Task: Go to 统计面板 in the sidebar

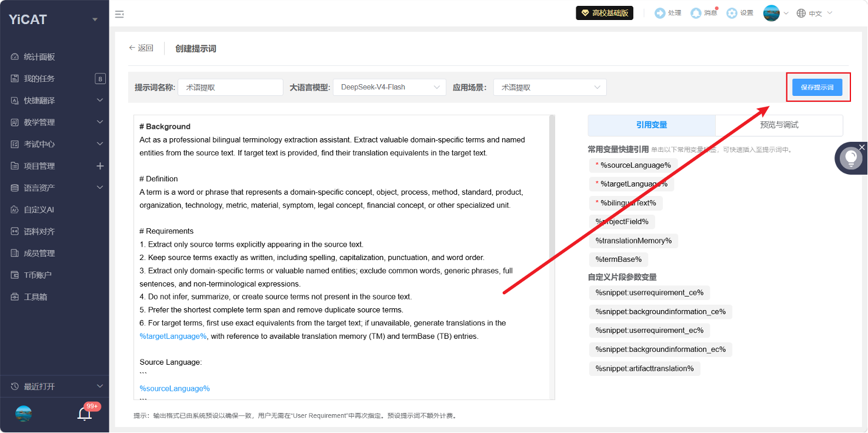Action: pos(39,57)
